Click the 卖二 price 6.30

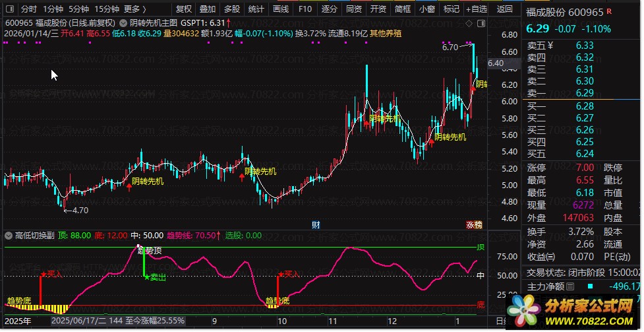click(x=585, y=81)
